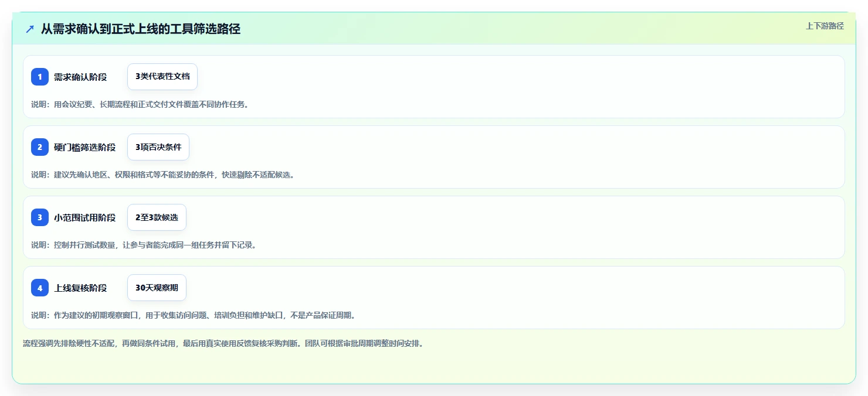Click the 硬门槛筛选阶段 stage name

tap(85, 147)
